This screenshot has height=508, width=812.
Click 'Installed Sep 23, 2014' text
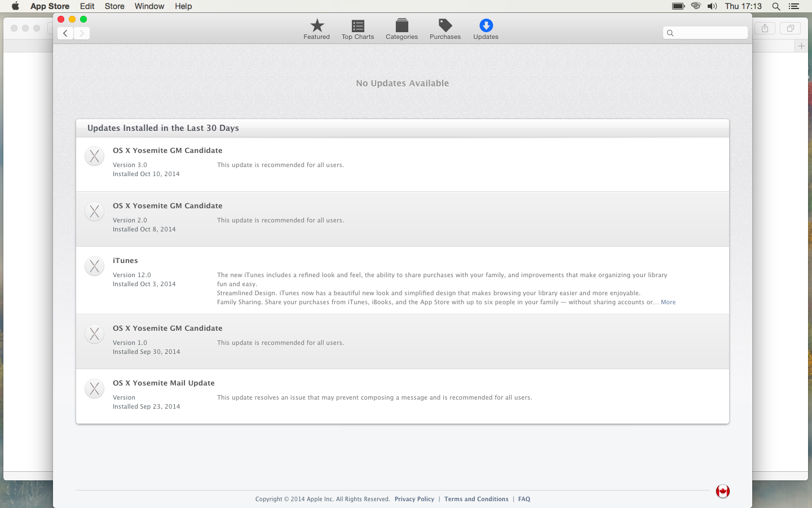(147, 407)
